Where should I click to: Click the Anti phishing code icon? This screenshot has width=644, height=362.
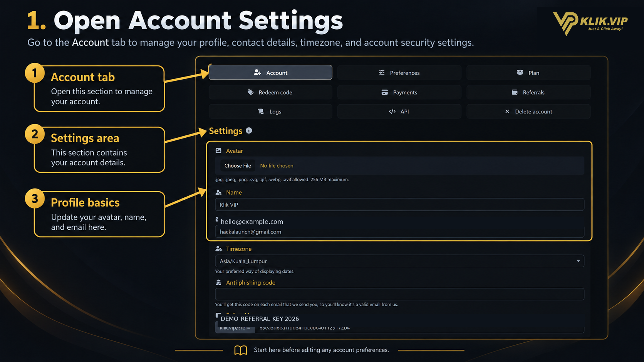click(218, 282)
